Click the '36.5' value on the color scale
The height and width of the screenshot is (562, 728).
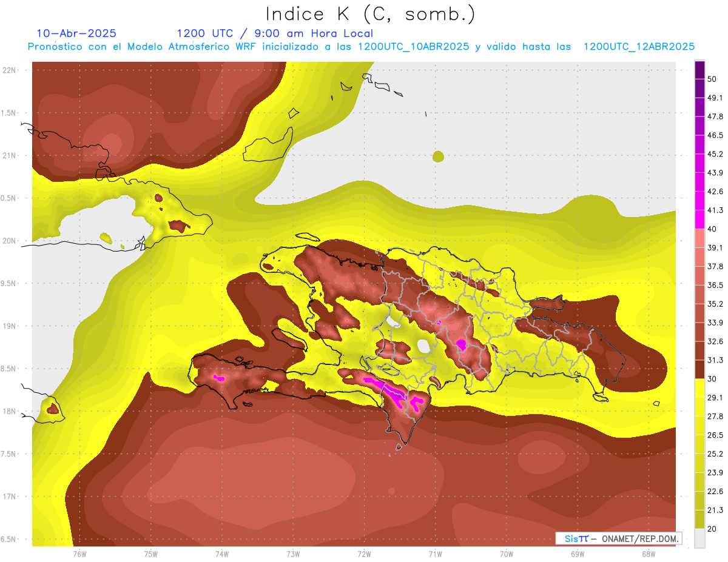715,285
